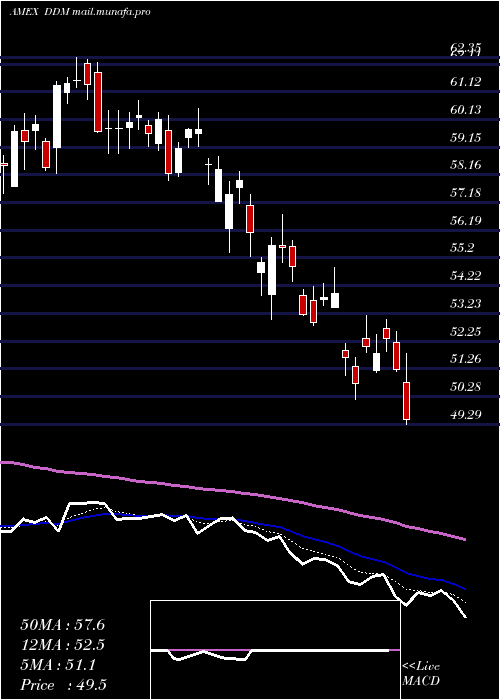Select the 52.25 price axis label
The width and height of the screenshot is (500, 700).
466,332
